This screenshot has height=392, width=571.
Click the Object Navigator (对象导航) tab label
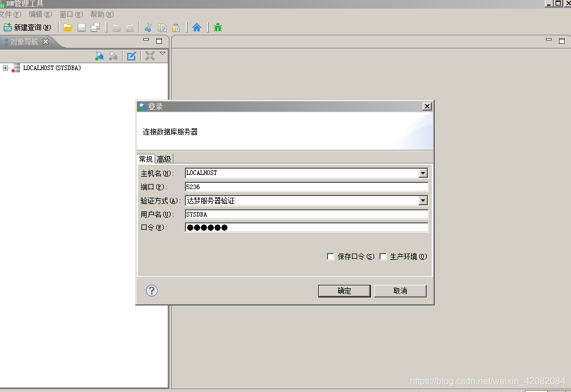pyautogui.click(x=23, y=42)
